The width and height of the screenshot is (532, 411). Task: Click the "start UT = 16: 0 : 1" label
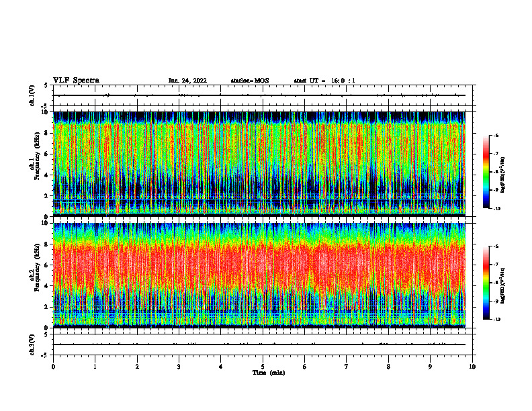324,81
